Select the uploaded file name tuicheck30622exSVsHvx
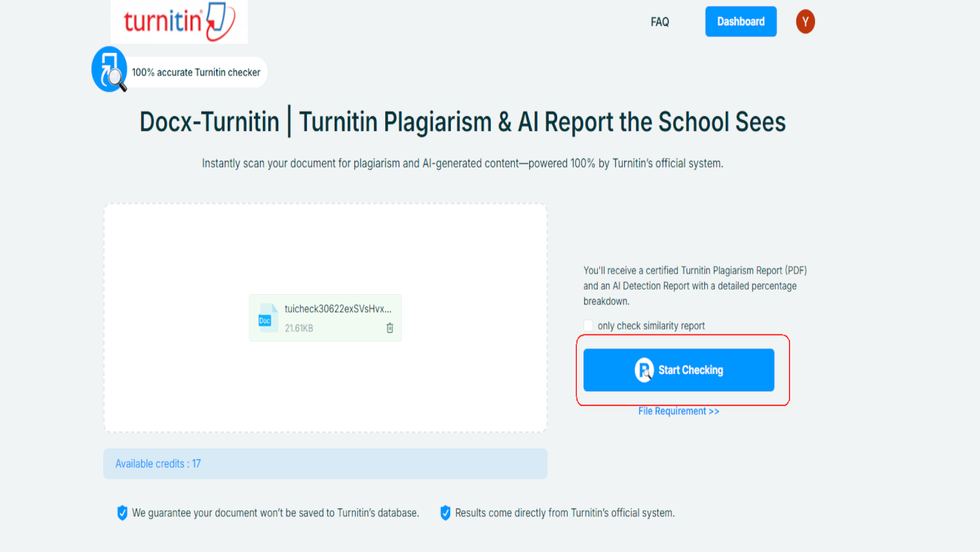The image size is (980, 552). [x=338, y=308]
